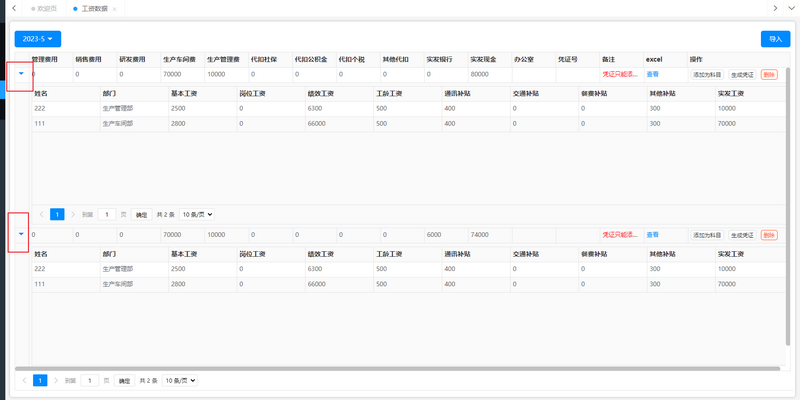
Task: Click the 导入 button
Action: pos(776,39)
